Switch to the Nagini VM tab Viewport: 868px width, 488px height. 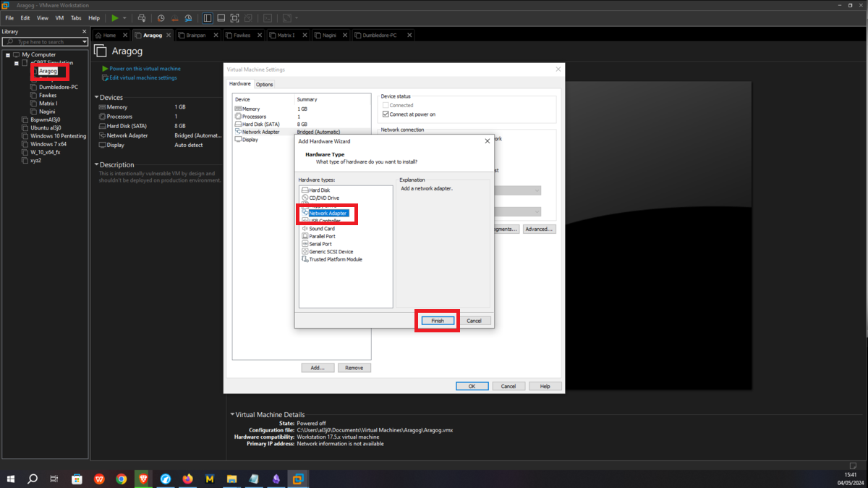point(330,35)
